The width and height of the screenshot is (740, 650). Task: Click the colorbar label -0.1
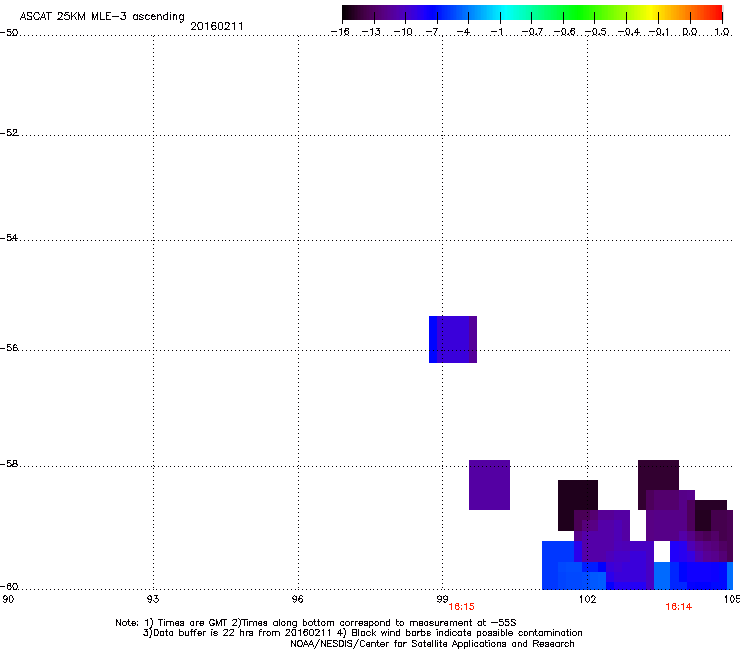tap(659, 32)
